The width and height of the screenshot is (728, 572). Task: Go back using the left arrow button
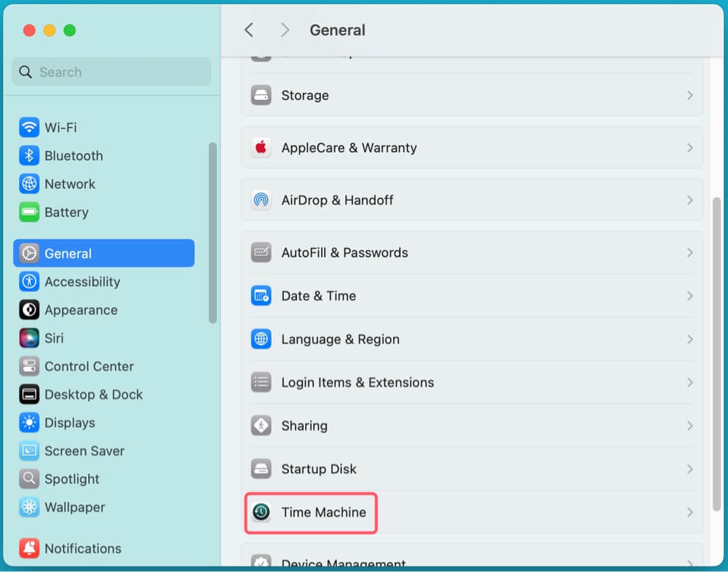pyautogui.click(x=249, y=30)
